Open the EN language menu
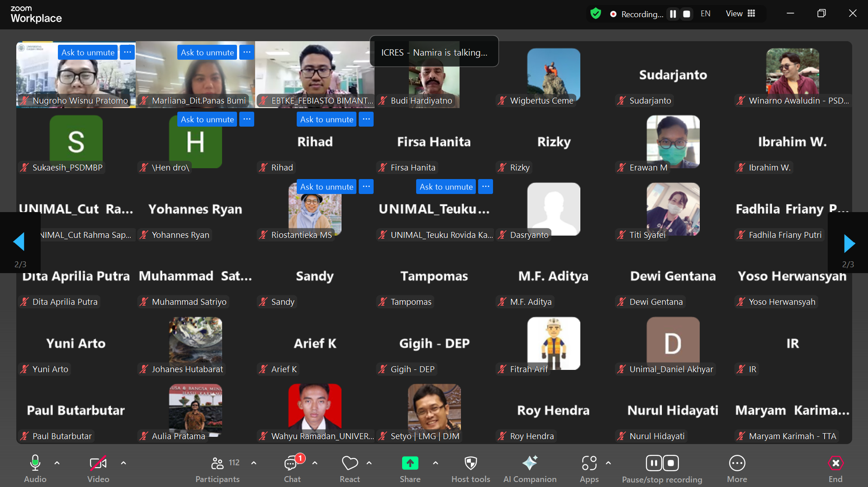 [x=705, y=14]
